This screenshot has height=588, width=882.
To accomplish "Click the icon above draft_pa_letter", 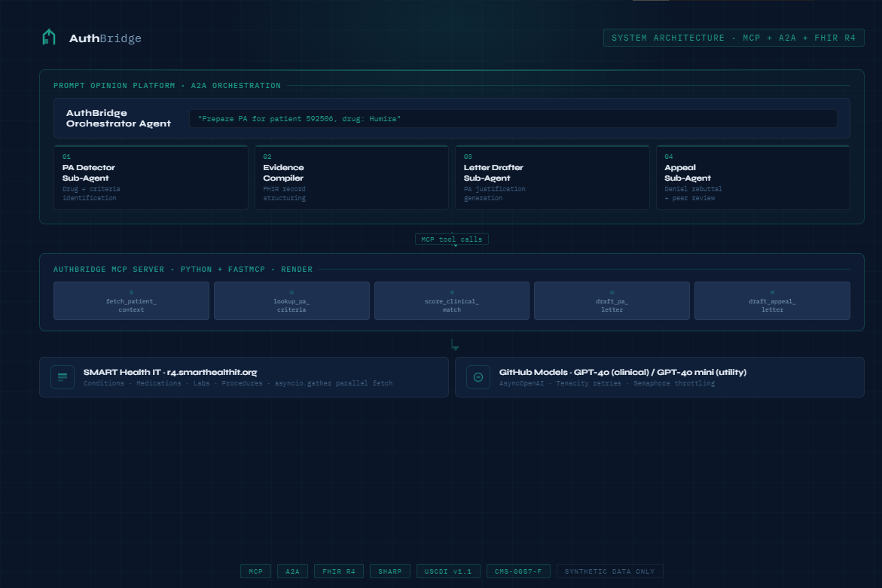I will 612,292.
